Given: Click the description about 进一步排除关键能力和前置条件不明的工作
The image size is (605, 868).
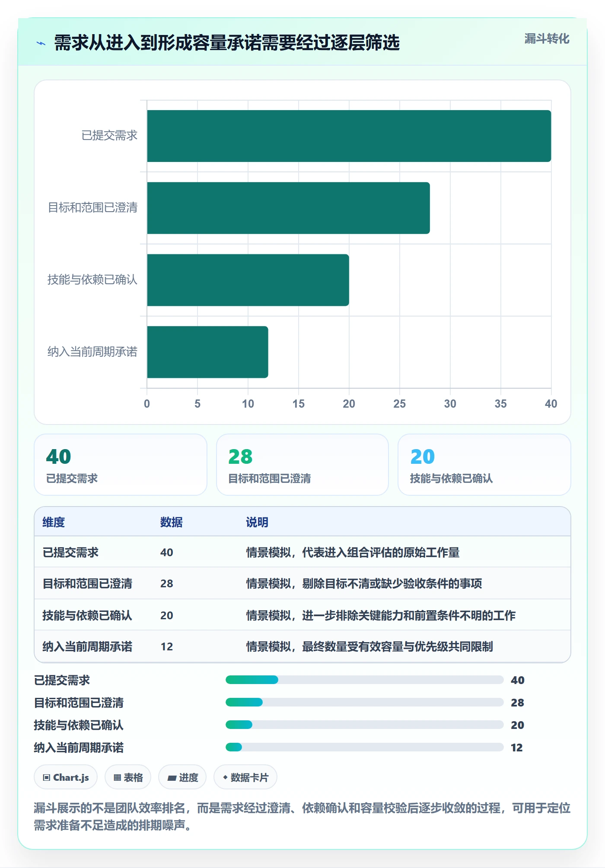Looking at the screenshot, I should pos(381,615).
